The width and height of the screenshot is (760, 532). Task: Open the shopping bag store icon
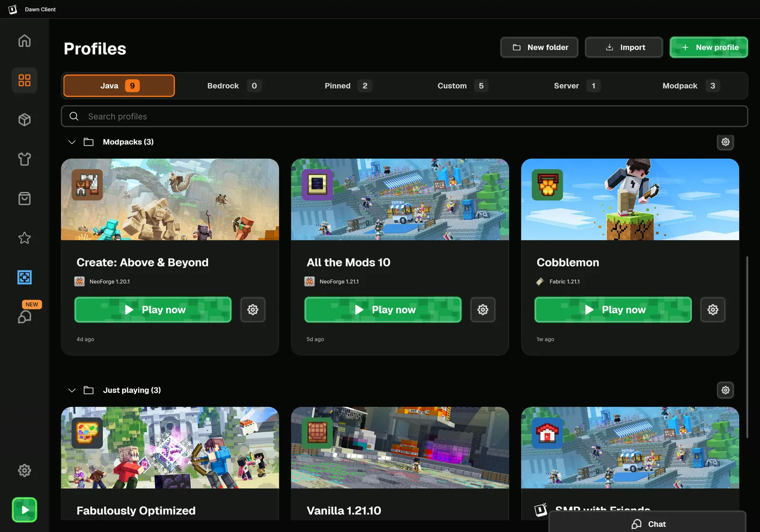click(24, 199)
